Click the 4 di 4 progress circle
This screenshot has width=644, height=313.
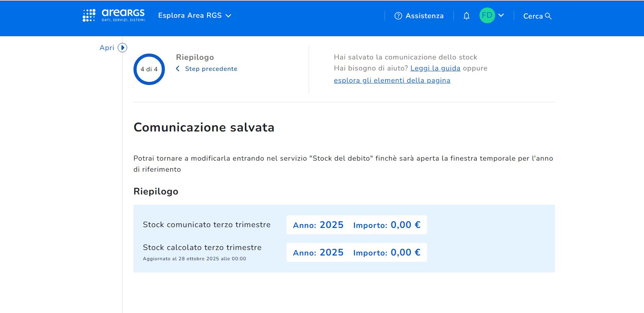(x=149, y=69)
